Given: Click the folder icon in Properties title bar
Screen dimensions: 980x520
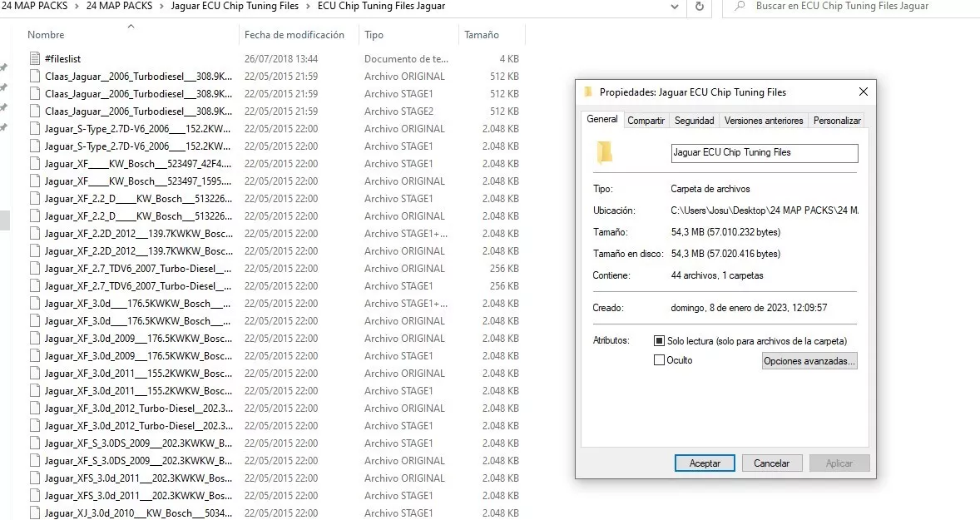Looking at the screenshot, I should click(x=587, y=92).
